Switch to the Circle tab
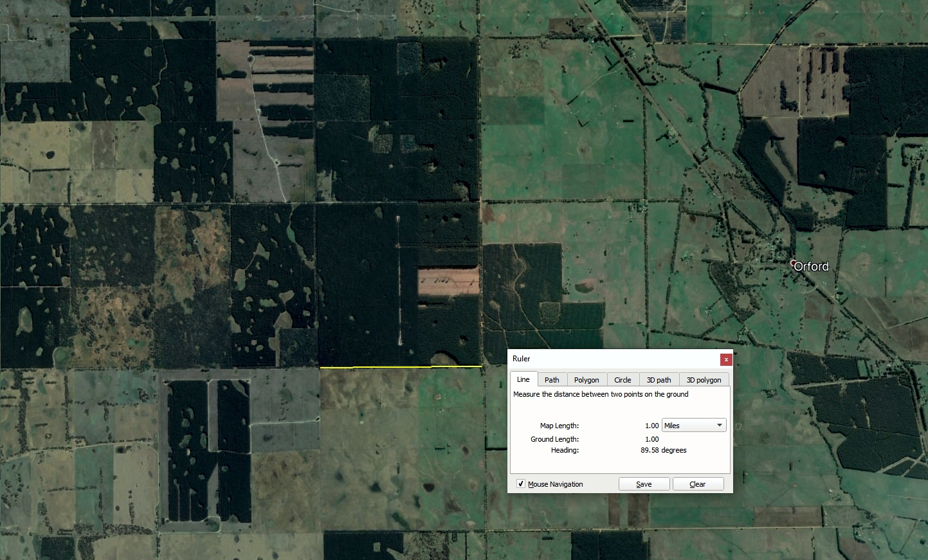This screenshot has width=928, height=560. [622, 380]
